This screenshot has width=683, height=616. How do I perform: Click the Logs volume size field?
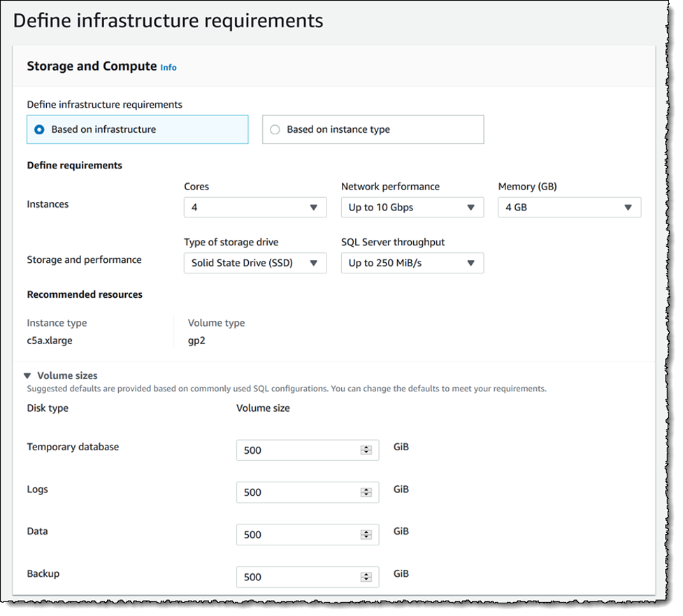tap(297, 492)
